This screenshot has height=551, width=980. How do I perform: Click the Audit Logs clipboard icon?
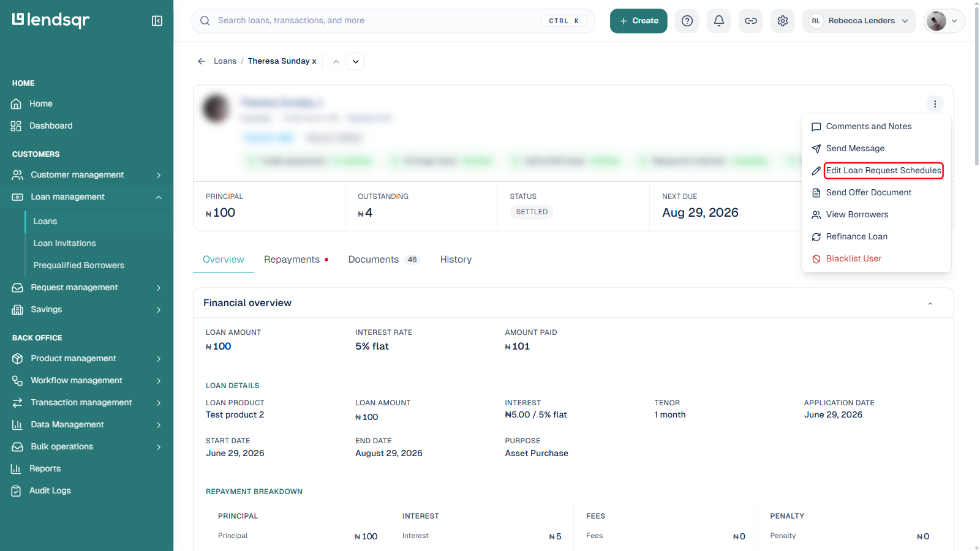(17, 490)
